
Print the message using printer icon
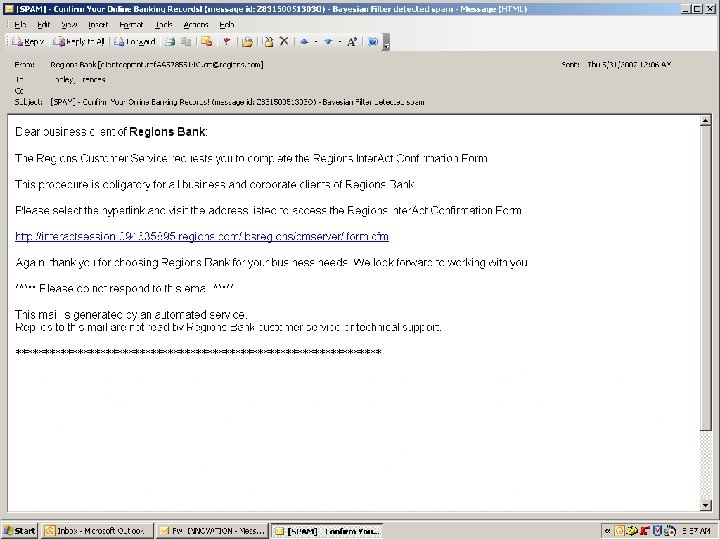(170, 42)
